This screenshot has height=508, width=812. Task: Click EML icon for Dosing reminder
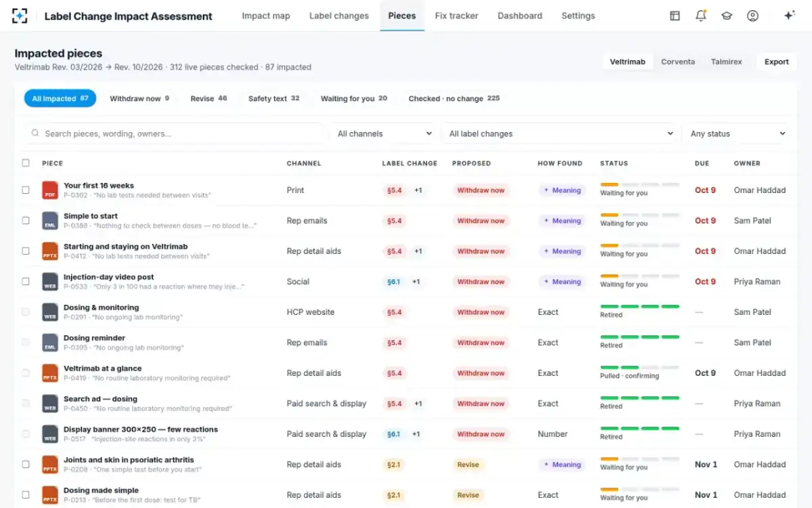click(49, 343)
